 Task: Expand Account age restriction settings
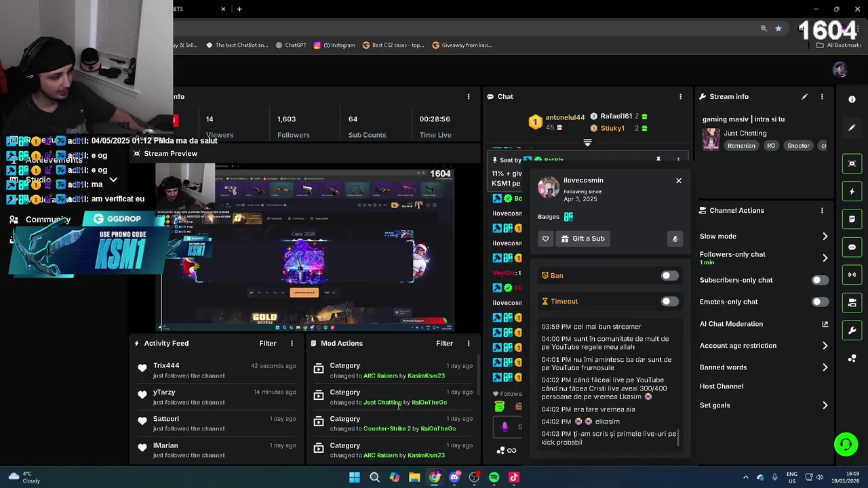(825, 346)
